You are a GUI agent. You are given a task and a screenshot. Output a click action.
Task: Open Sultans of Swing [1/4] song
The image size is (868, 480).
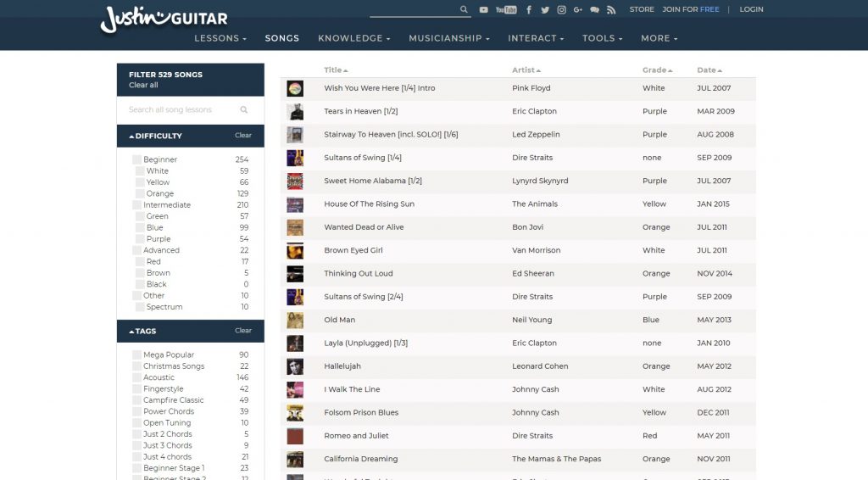363,158
